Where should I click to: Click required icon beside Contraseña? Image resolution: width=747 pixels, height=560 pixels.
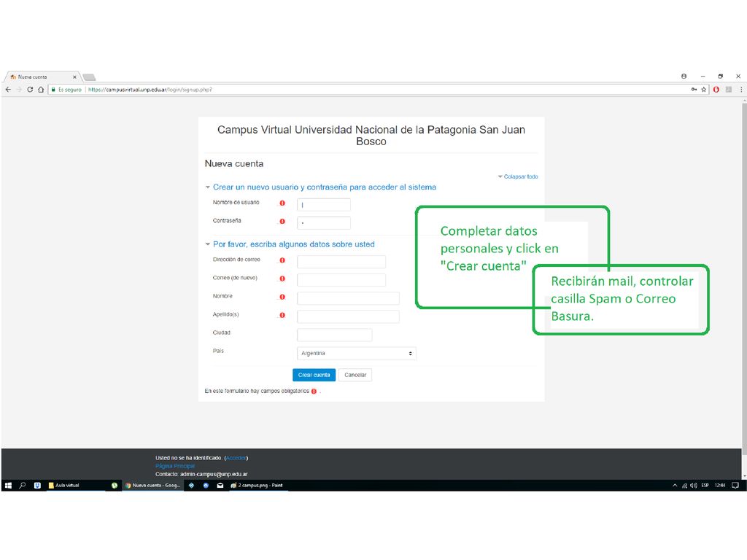282,222
